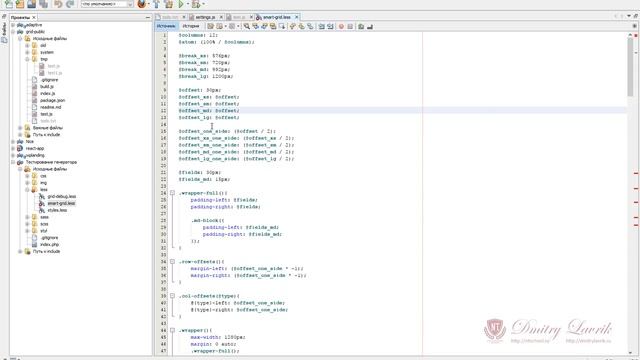Viewport: 640px width, 360px height.
Task: Click the editor Back navigation icon
Action: [220, 27]
